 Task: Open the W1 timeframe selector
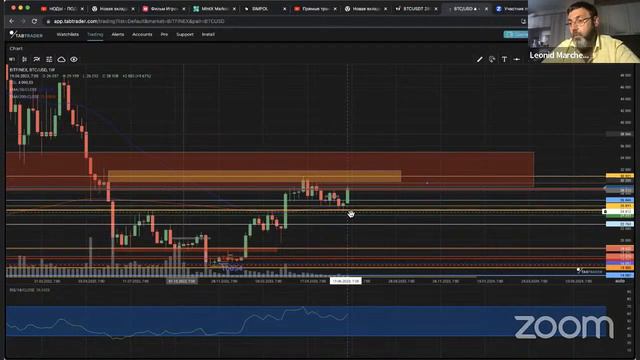click(12, 60)
